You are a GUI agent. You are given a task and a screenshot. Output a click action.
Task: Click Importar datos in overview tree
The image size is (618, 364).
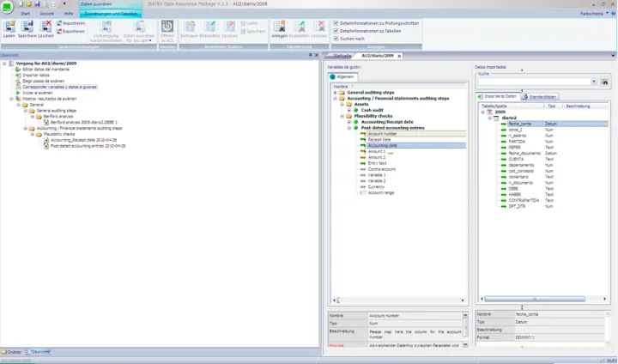[35, 75]
